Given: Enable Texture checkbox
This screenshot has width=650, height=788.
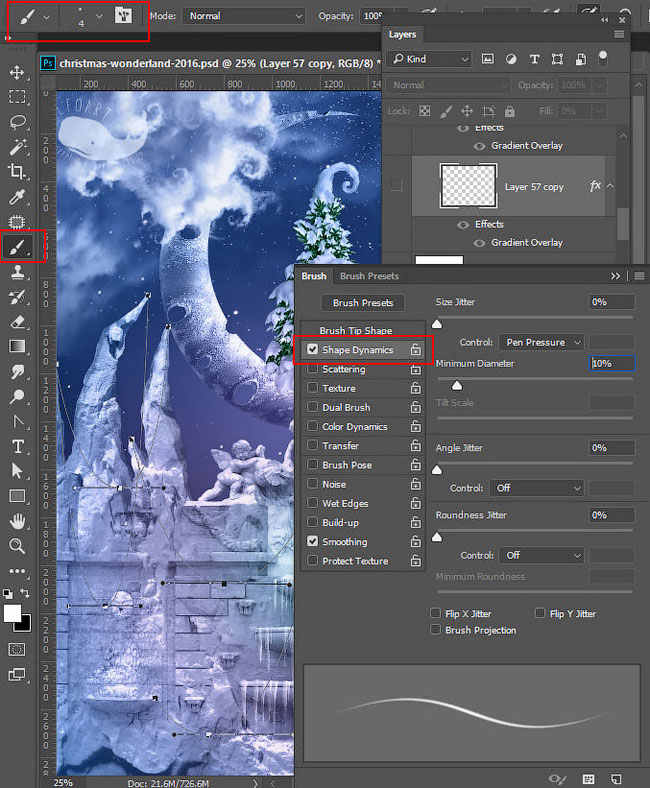Looking at the screenshot, I should (312, 387).
